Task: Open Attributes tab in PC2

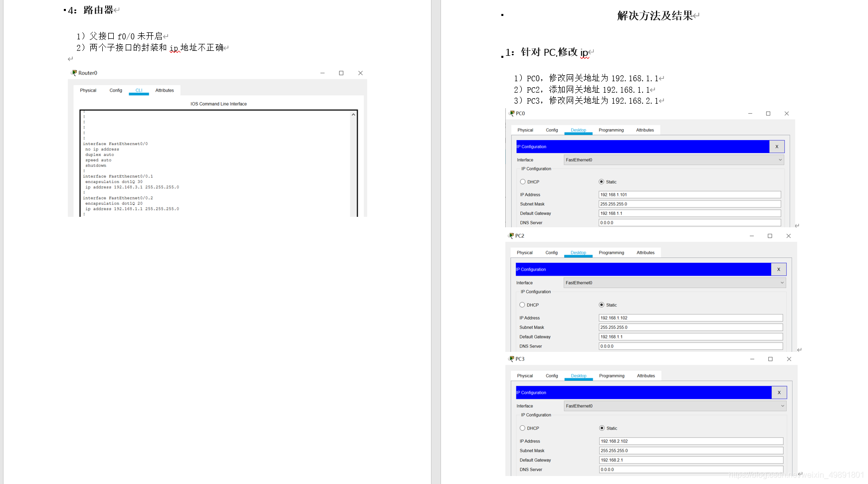Action: [x=646, y=253]
